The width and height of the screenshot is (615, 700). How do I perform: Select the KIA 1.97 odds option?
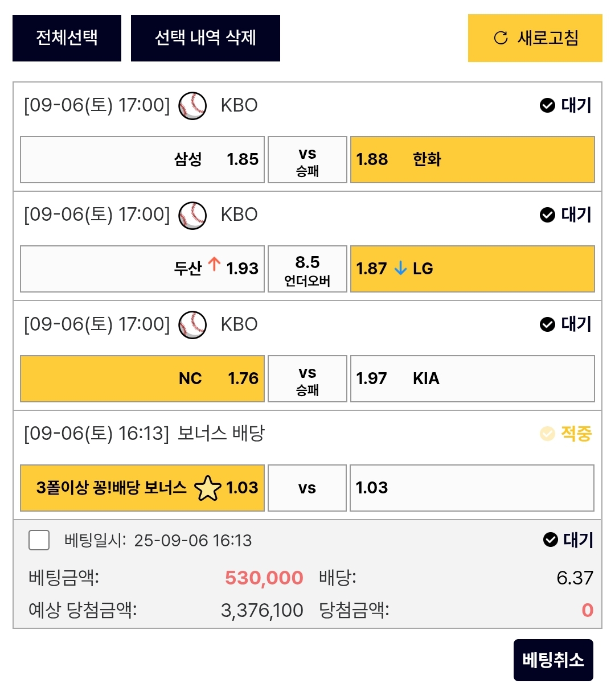(472, 378)
